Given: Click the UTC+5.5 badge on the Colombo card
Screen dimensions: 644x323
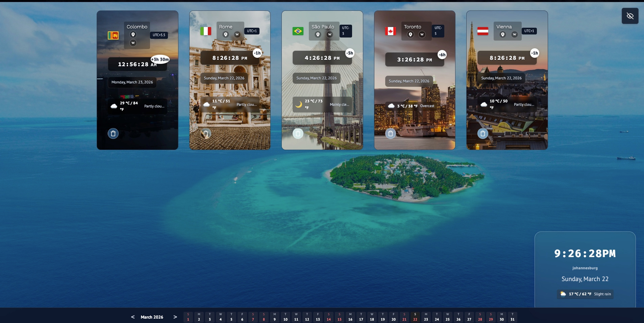Looking at the screenshot, I should coord(159,35).
